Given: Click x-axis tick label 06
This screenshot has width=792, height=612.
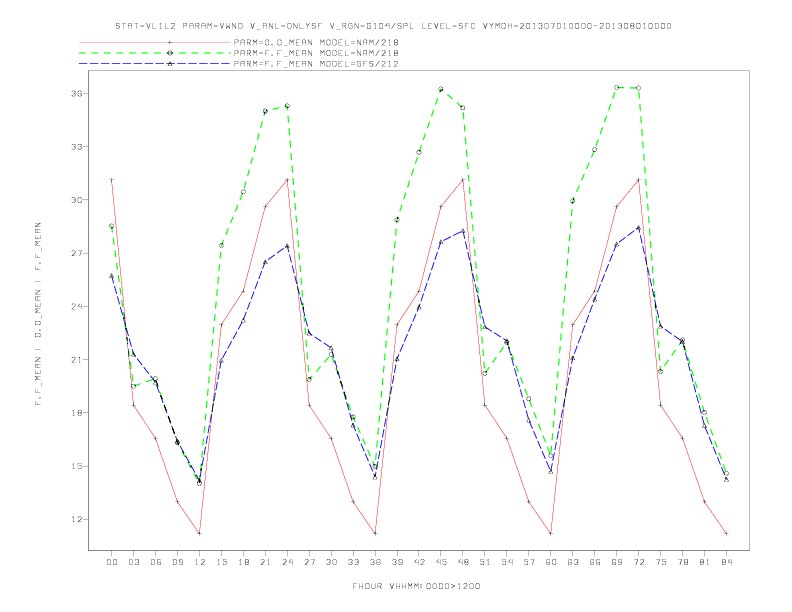Looking at the screenshot, I should pyautogui.click(x=156, y=562).
